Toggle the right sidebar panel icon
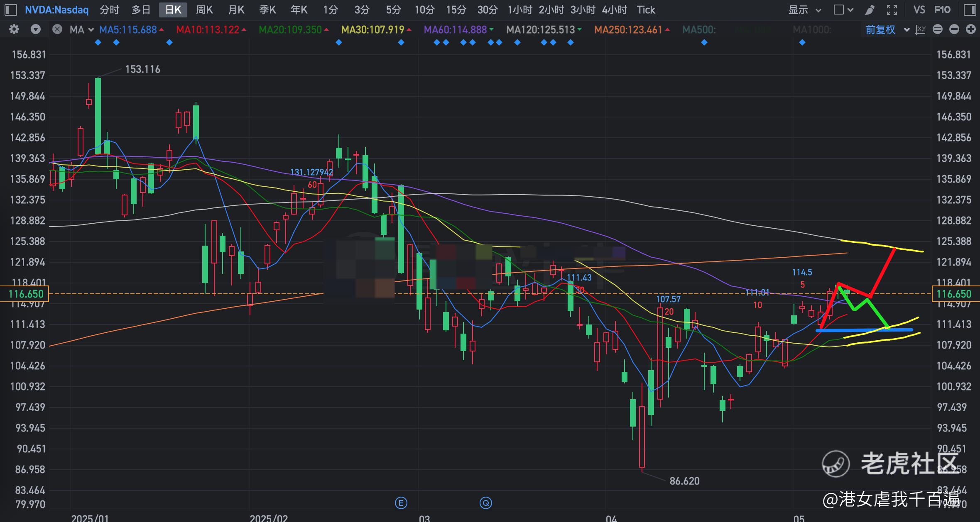 pos(970,10)
